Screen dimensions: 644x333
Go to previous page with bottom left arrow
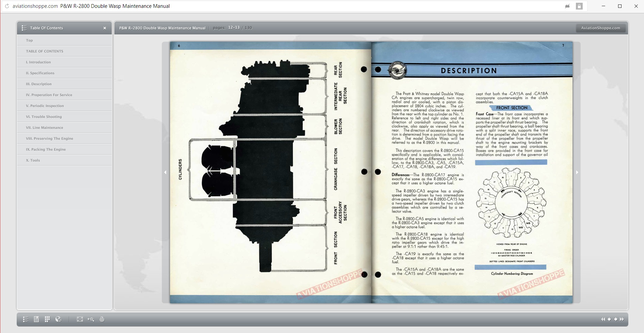point(609,319)
